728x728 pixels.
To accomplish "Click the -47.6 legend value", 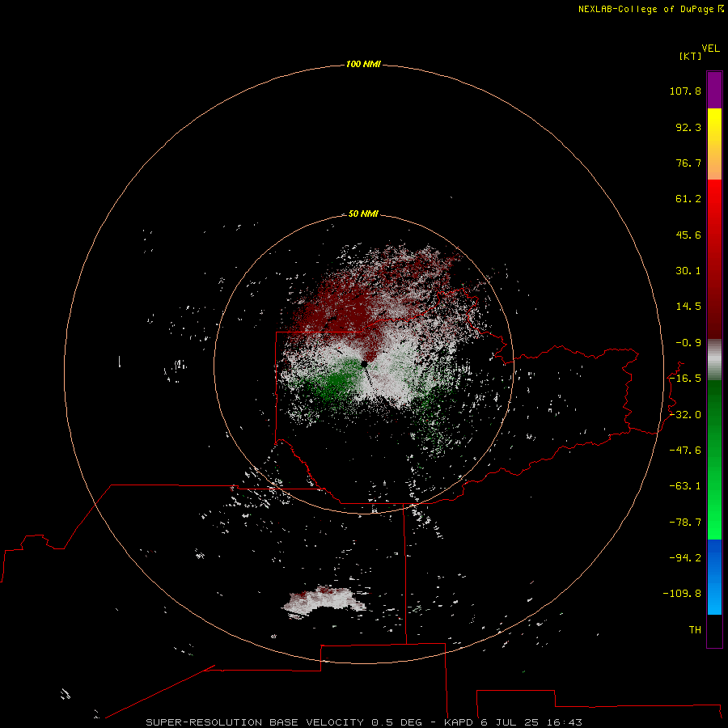I will pyautogui.click(x=685, y=451).
